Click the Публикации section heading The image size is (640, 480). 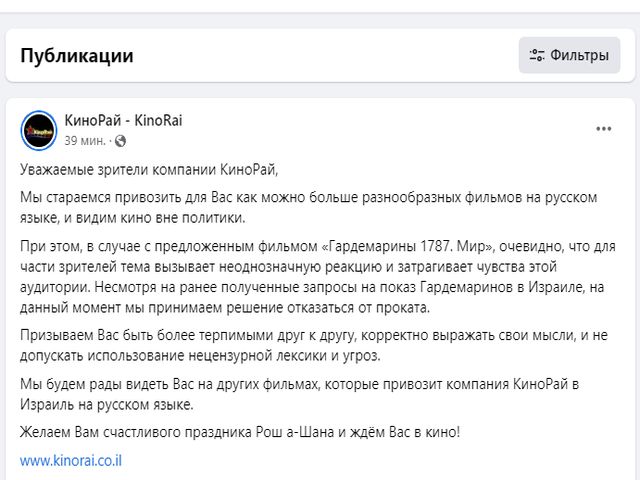click(77, 56)
